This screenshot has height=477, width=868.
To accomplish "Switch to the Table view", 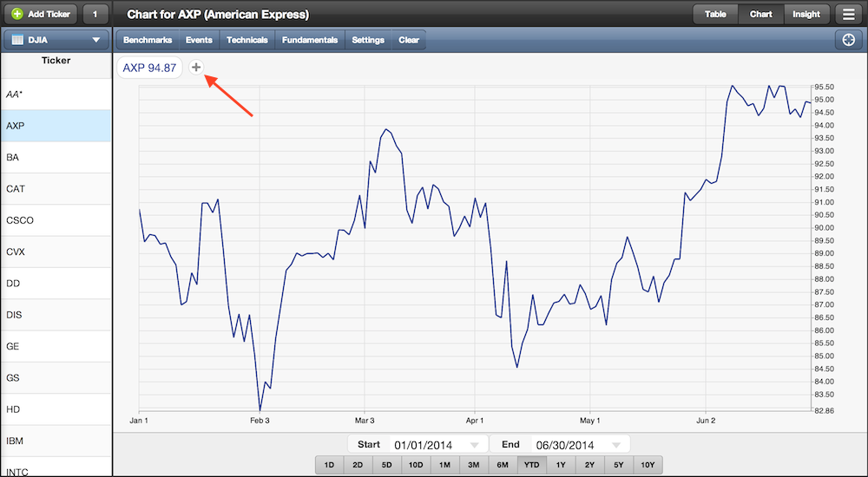I will [x=715, y=15].
